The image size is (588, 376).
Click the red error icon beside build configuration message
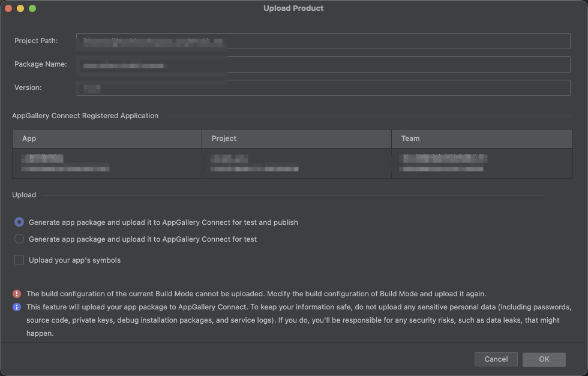point(17,293)
